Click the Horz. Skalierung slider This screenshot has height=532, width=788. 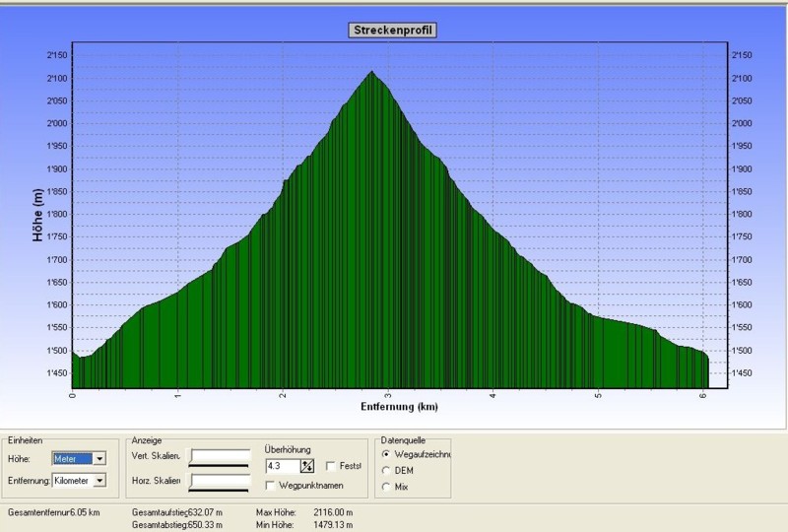(220, 481)
